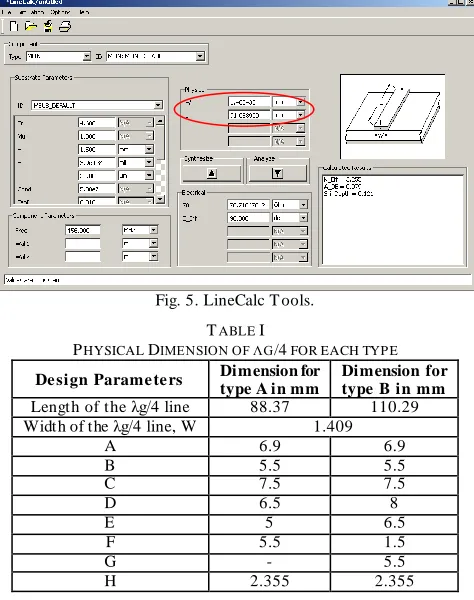Click the A_DB line in calculated results
The image size is (474, 600).
(342, 186)
